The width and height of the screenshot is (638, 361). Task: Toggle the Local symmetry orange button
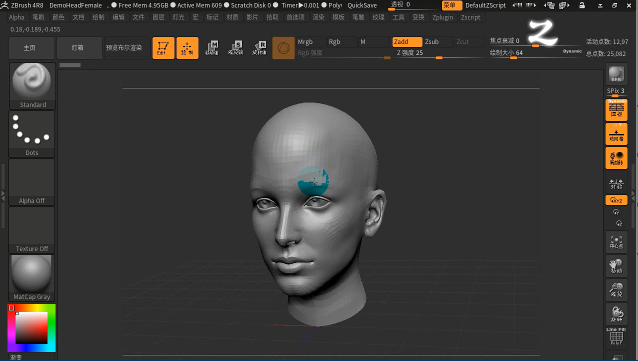[616, 158]
